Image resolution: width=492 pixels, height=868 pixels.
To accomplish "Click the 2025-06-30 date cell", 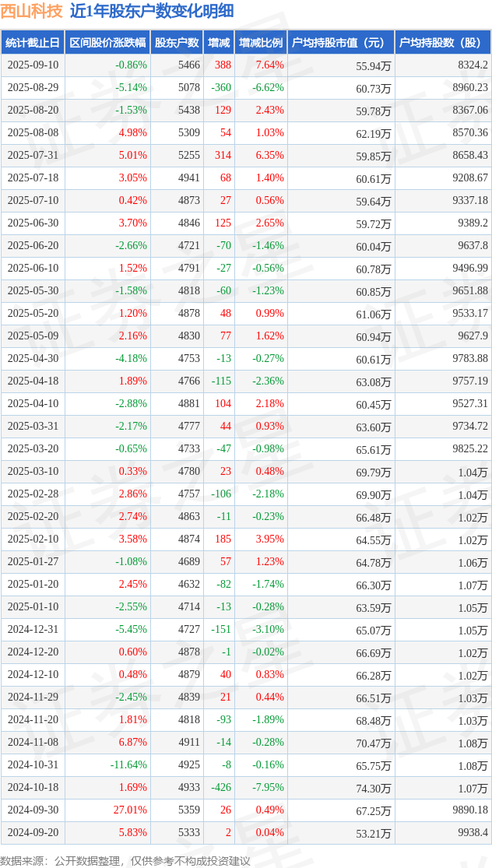I will point(33,223).
